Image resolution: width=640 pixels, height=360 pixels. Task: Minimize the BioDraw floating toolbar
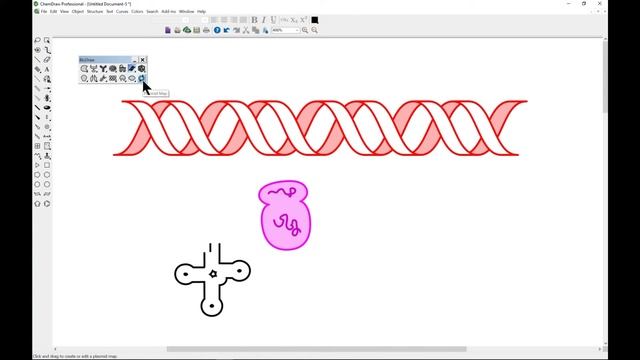pyautogui.click(x=134, y=60)
